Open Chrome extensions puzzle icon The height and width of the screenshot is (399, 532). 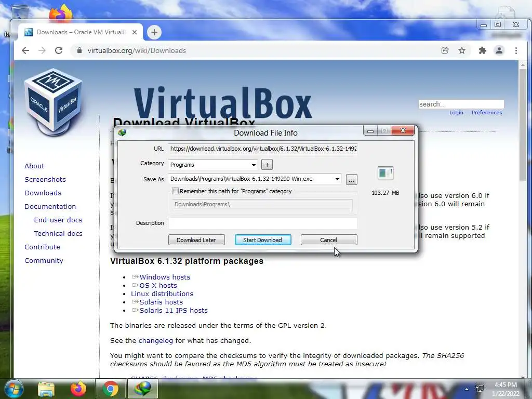tap(482, 50)
